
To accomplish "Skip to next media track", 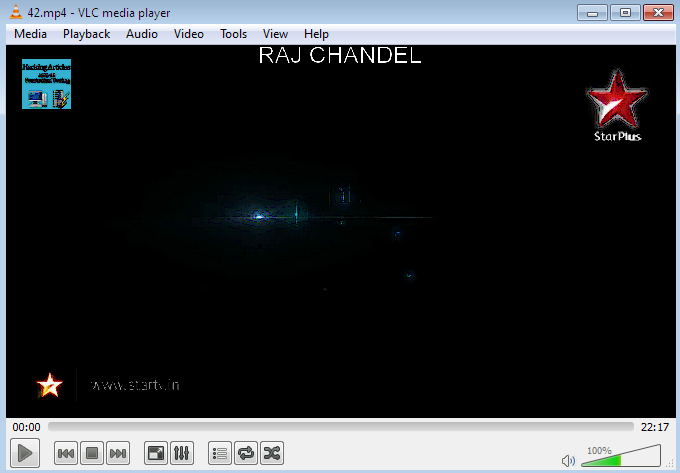I will pos(118,453).
